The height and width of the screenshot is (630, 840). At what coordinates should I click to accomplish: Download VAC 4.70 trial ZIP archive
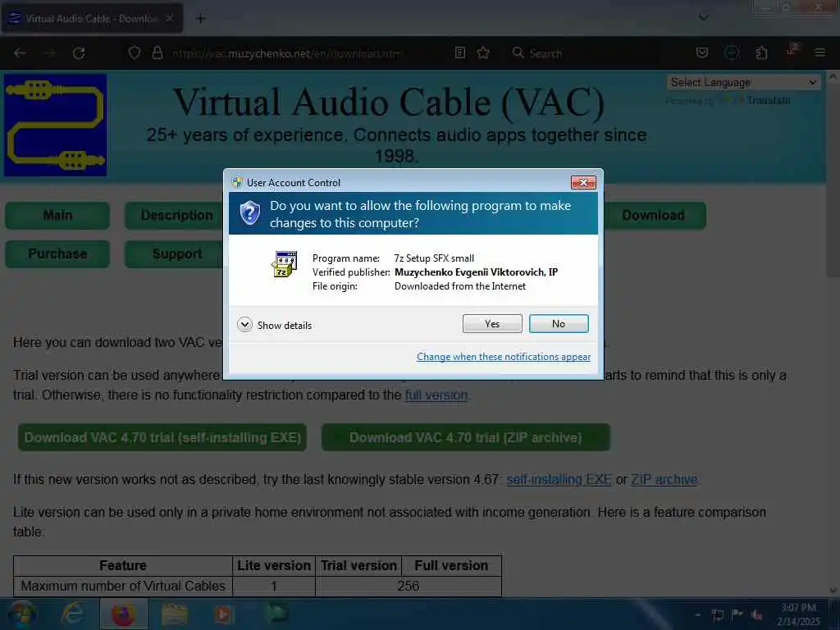coord(466,438)
